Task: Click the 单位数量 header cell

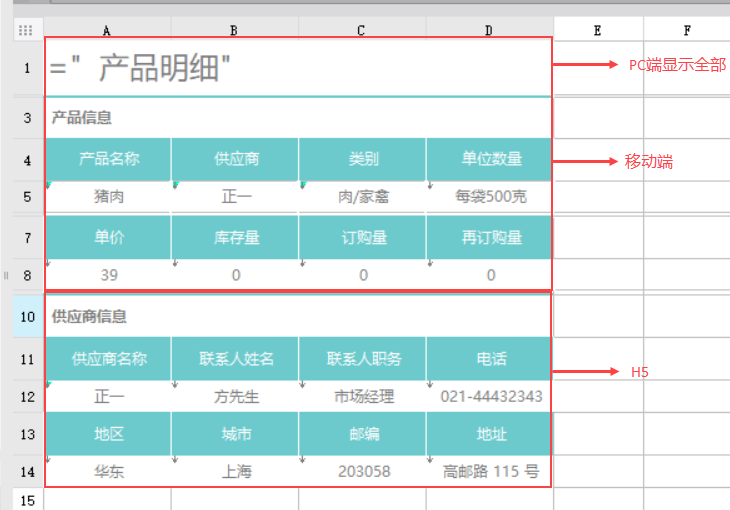Action: [489, 159]
